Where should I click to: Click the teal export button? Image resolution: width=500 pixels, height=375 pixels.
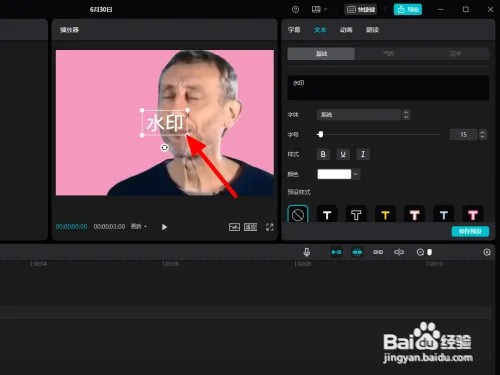[x=408, y=9]
